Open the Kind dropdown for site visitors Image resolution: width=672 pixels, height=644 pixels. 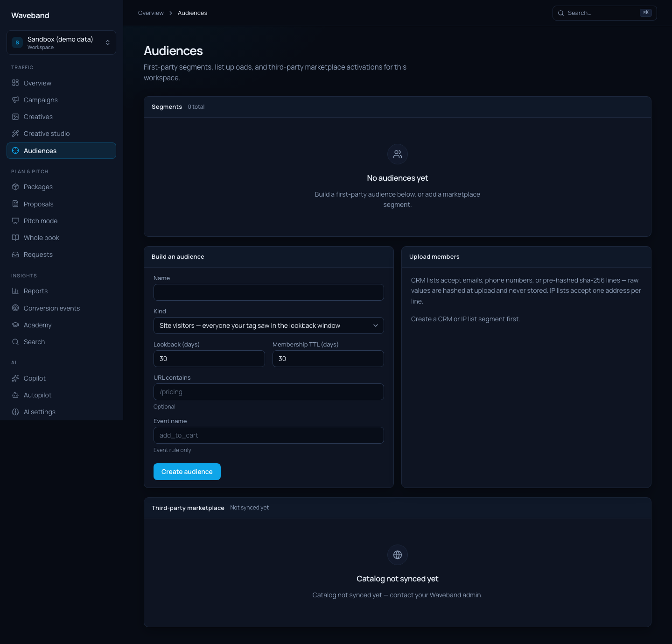click(269, 326)
